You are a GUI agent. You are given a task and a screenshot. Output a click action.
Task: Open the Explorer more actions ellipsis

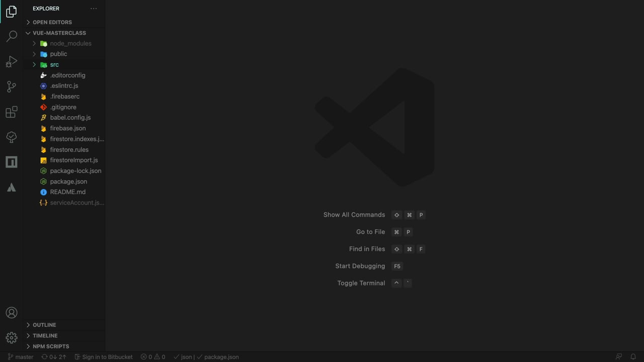[x=94, y=9]
